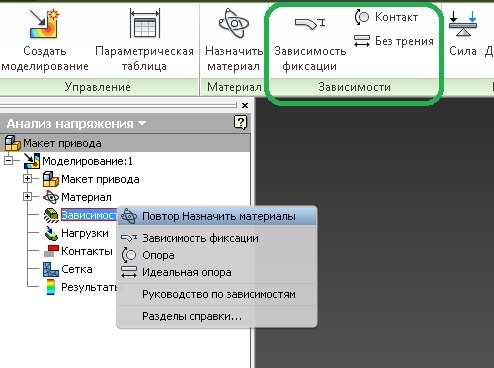
Task: Click the child Макет привода assembly icon
Action: point(51,179)
